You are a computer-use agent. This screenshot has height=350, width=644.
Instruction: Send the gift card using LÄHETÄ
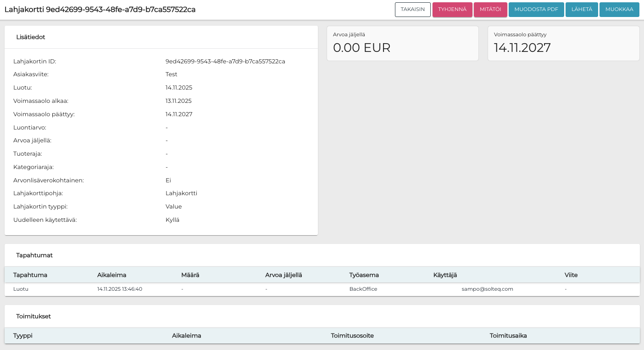click(581, 10)
